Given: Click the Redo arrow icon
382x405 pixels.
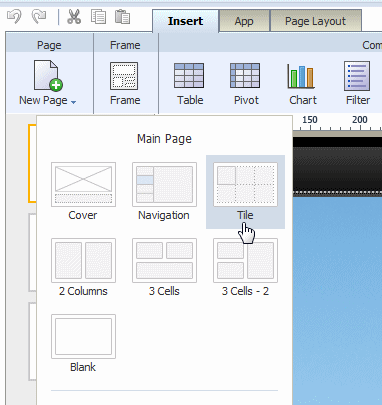Looking at the screenshot, I should [39, 16].
